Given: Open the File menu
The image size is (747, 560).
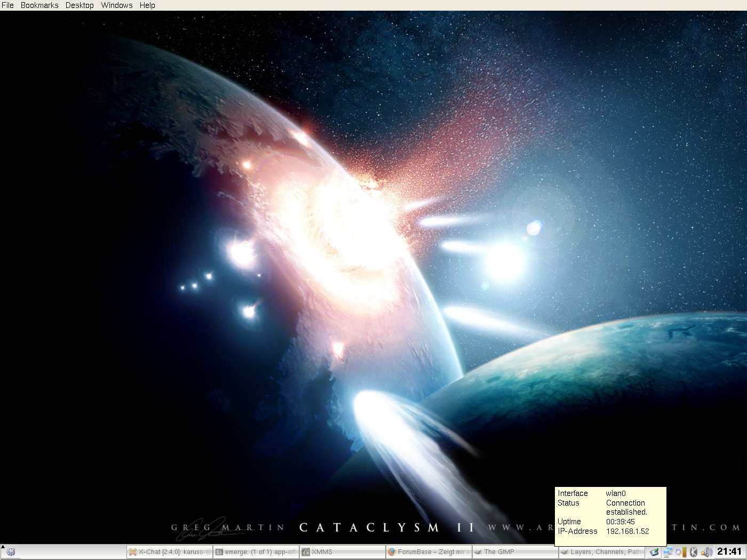Looking at the screenshot, I should 7,5.
